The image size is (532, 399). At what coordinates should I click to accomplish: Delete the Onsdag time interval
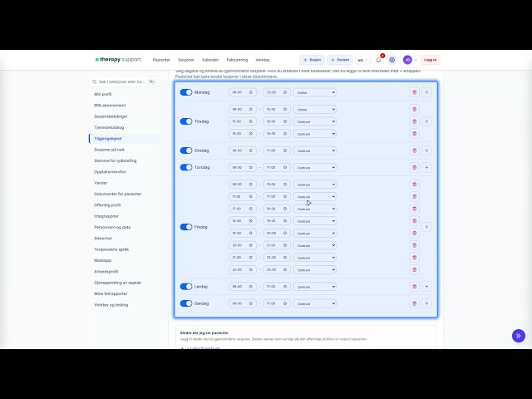pyautogui.click(x=414, y=150)
